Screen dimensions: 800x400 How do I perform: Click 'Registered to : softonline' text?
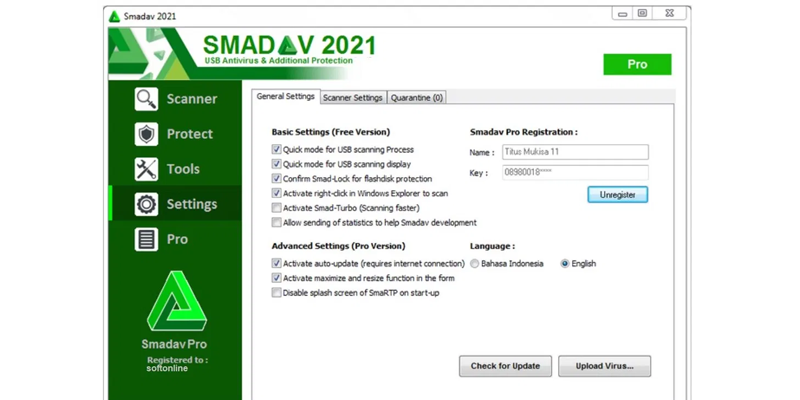pyautogui.click(x=177, y=364)
